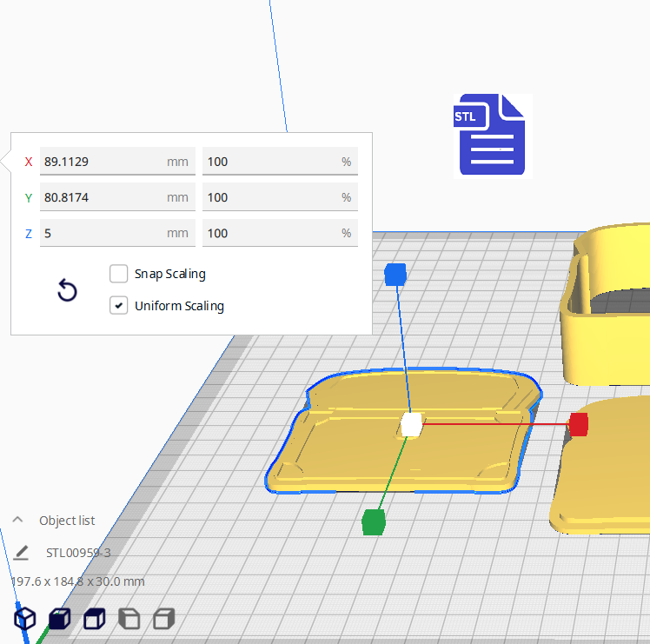Switch to the right side view cube icon

[162, 619]
